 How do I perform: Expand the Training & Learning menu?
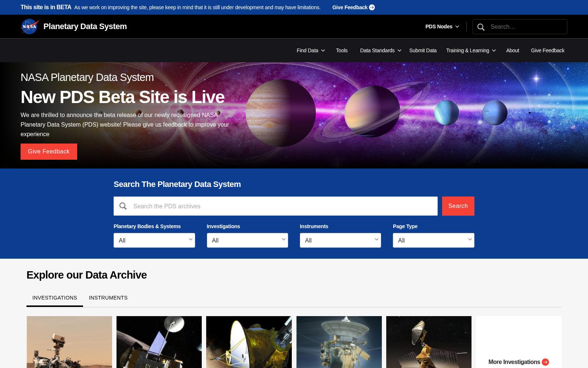[471, 50]
